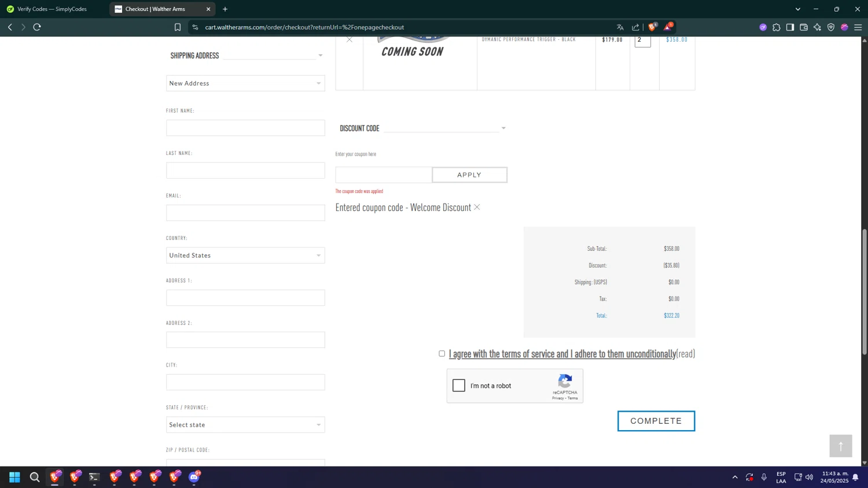The height and width of the screenshot is (488, 868).
Task: Collapse the Discount Code section arrow
Action: [x=503, y=128]
